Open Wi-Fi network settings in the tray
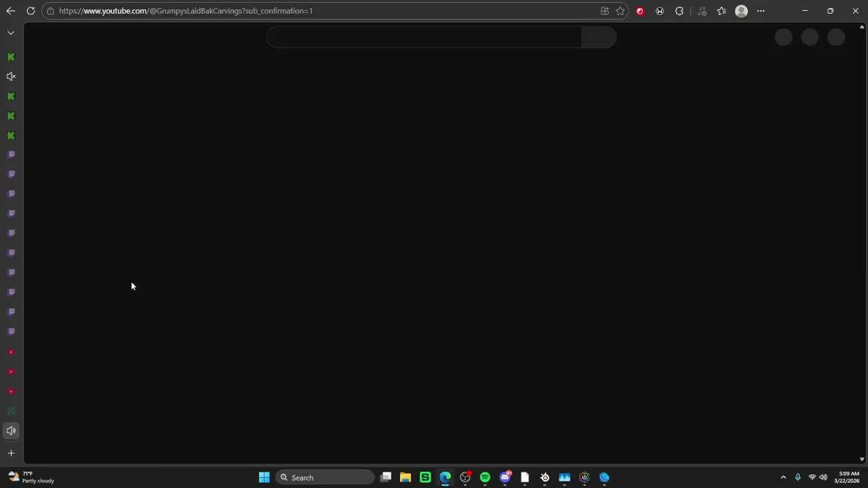868x488 pixels. tap(812, 478)
